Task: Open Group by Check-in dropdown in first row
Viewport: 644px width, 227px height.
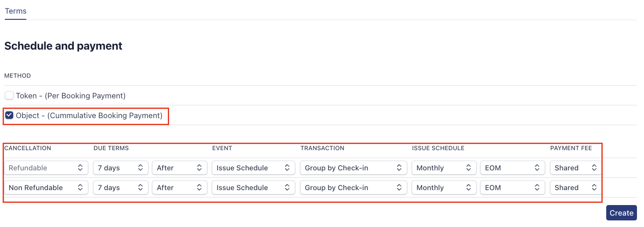Action: pos(353,168)
